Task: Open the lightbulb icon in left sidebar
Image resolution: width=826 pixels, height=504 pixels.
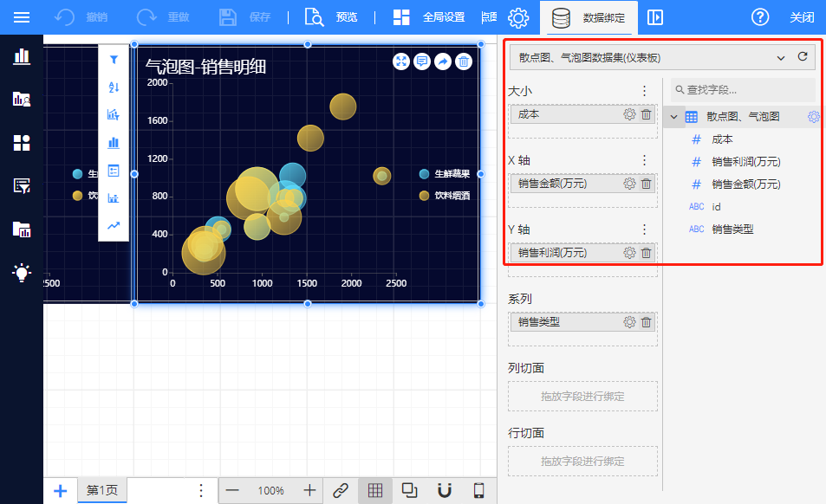Action: coord(22,273)
